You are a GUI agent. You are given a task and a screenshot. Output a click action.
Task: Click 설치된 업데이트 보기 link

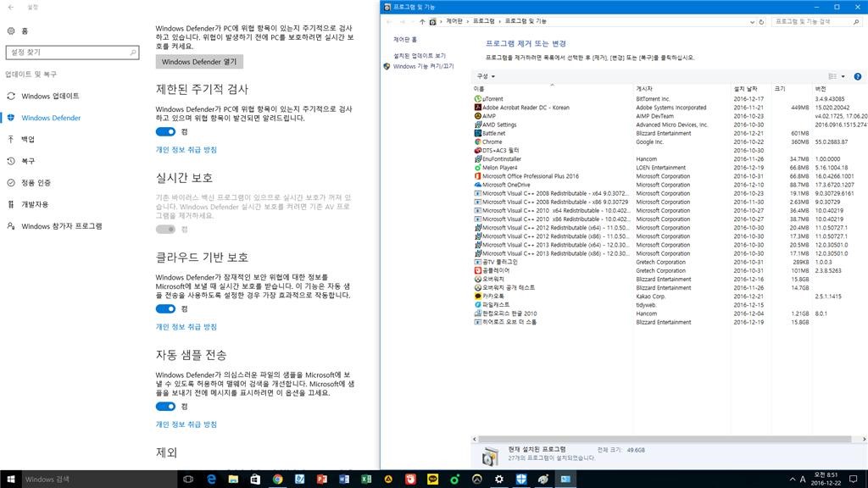click(419, 56)
